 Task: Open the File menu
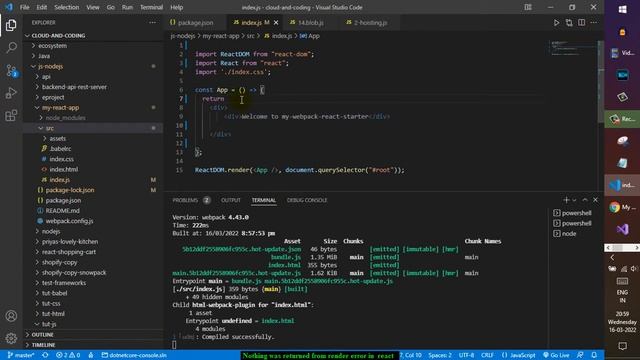[24, 7]
